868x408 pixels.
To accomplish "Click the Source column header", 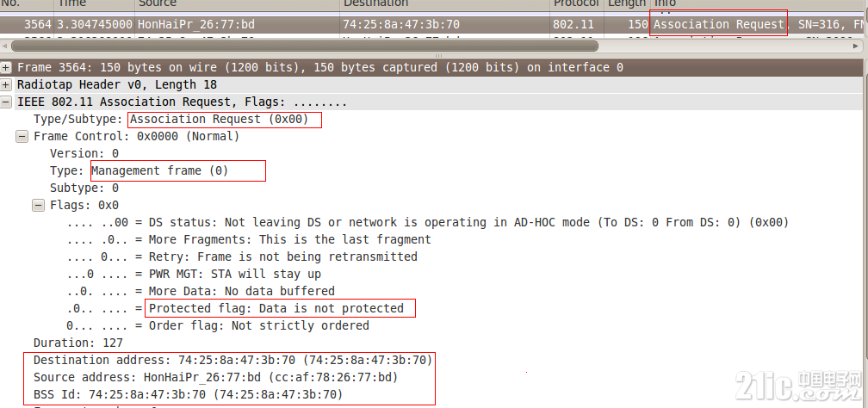I will pos(237,3).
